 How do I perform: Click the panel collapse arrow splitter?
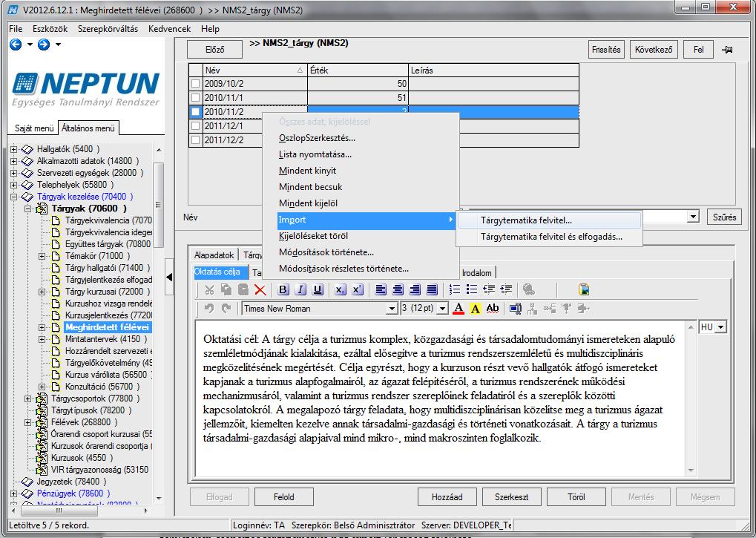(x=169, y=278)
